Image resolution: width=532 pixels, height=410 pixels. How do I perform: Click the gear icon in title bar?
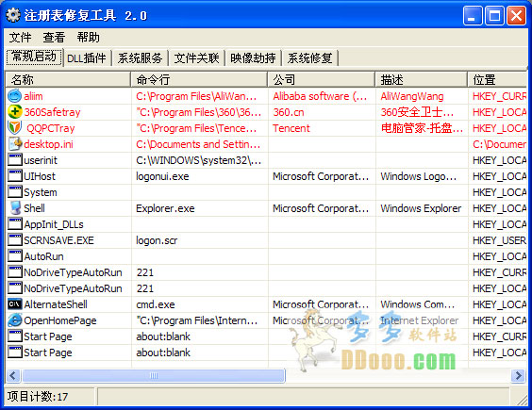(x=13, y=15)
